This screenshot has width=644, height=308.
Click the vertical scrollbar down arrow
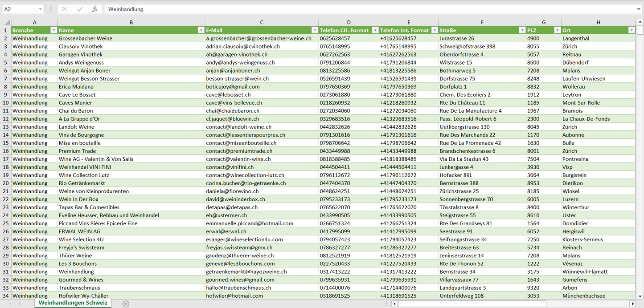(x=640, y=296)
